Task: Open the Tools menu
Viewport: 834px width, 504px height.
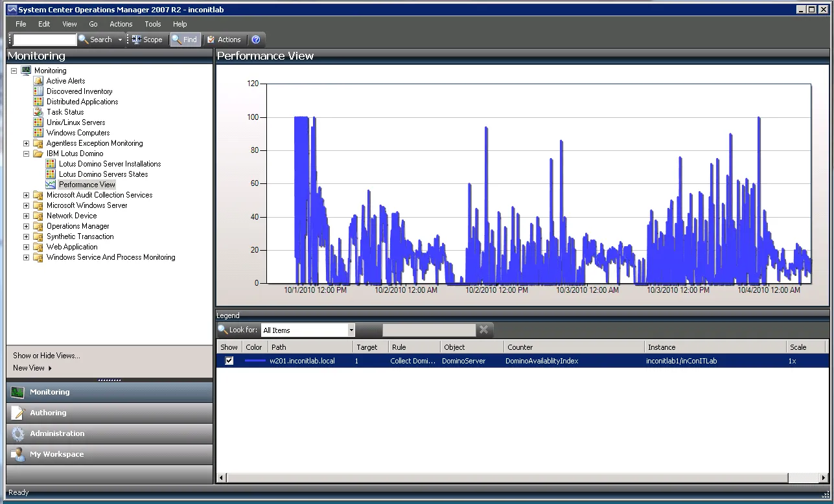Action: 153,24
